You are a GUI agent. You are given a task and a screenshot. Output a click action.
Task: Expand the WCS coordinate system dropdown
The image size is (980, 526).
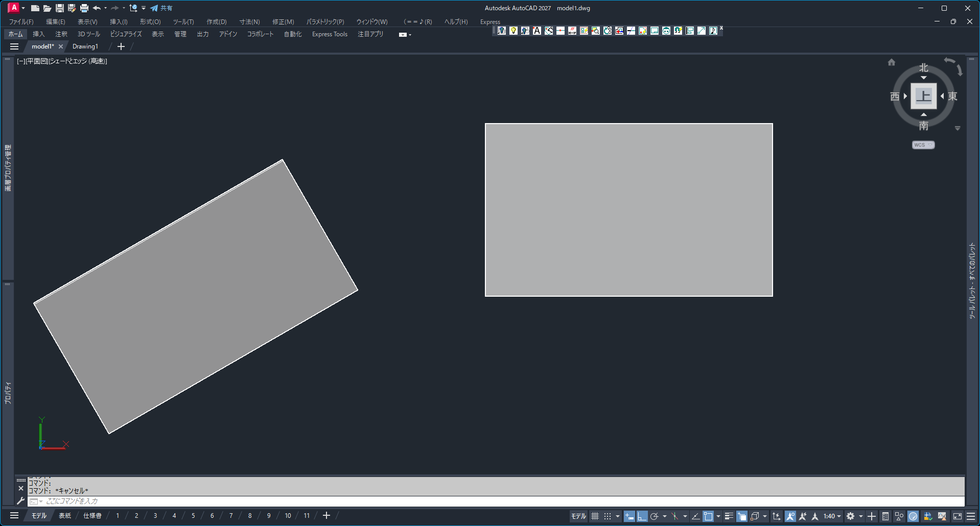pyautogui.click(x=923, y=145)
